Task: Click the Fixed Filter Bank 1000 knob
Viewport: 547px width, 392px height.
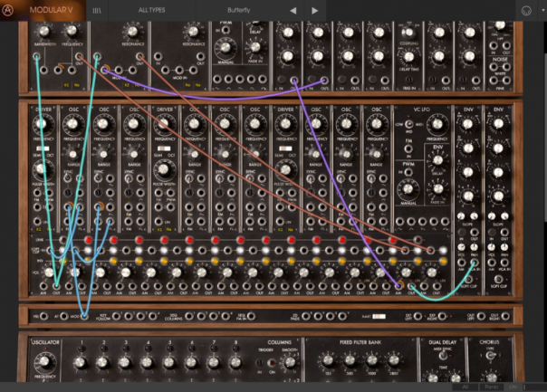Action: 371,360
